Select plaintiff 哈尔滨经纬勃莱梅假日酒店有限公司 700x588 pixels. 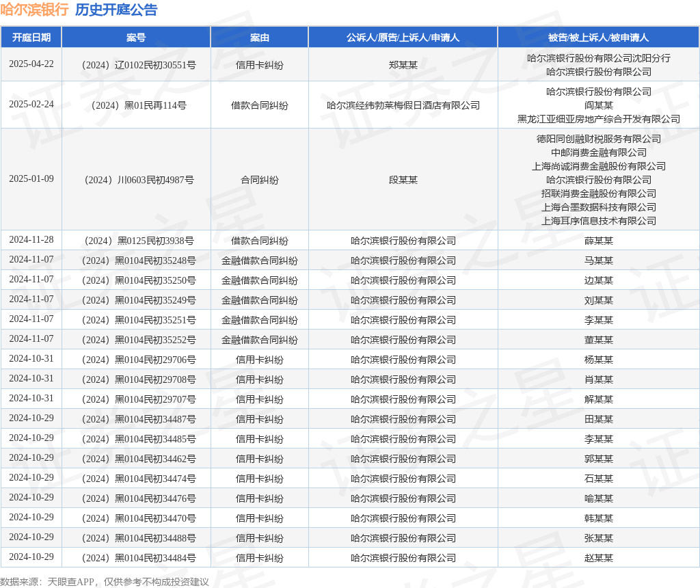pos(403,105)
